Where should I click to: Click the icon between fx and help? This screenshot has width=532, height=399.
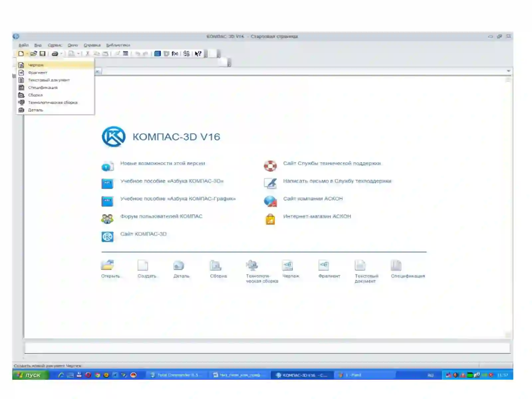click(x=187, y=54)
